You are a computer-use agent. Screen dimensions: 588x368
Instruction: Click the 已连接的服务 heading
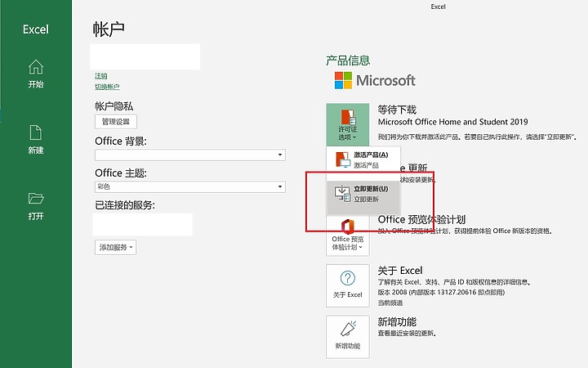point(125,205)
